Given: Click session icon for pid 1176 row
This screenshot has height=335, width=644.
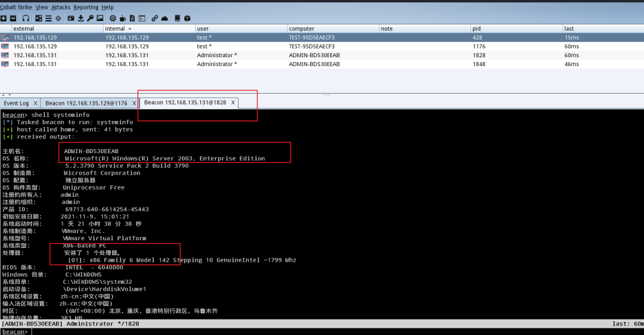Looking at the screenshot, I should click(5, 46).
